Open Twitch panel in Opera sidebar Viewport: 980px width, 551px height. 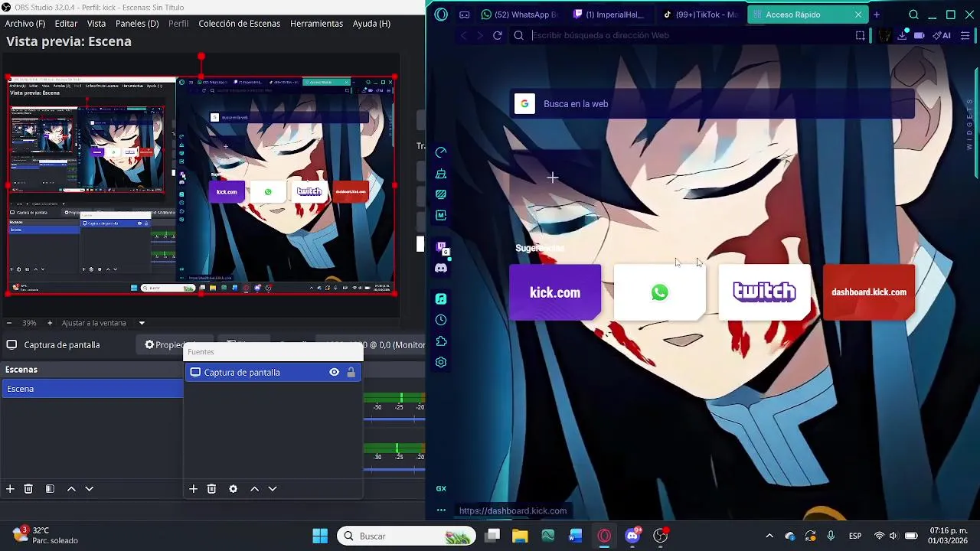tap(441, 248)
